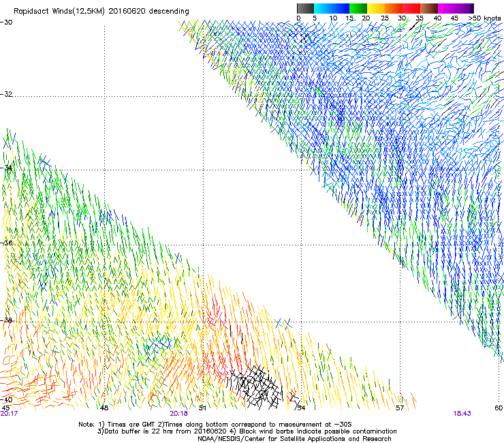This screenshot has width=504, height=443.
Task: Click the gray 0-5 knots color swatch
Action: point(305,8)
